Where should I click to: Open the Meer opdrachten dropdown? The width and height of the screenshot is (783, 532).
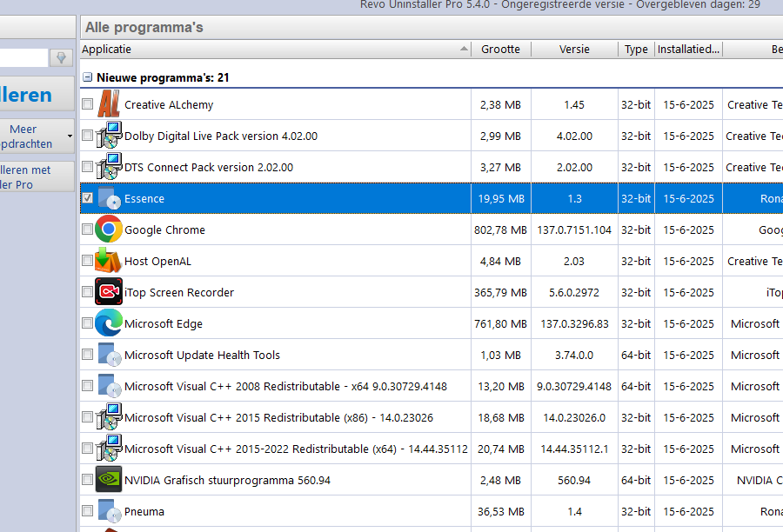point(37,136)
